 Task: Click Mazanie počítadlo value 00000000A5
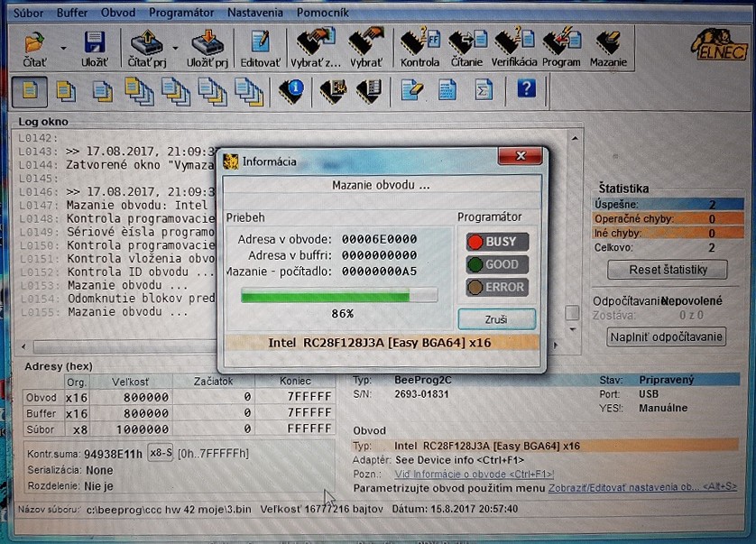pos(380,271)
